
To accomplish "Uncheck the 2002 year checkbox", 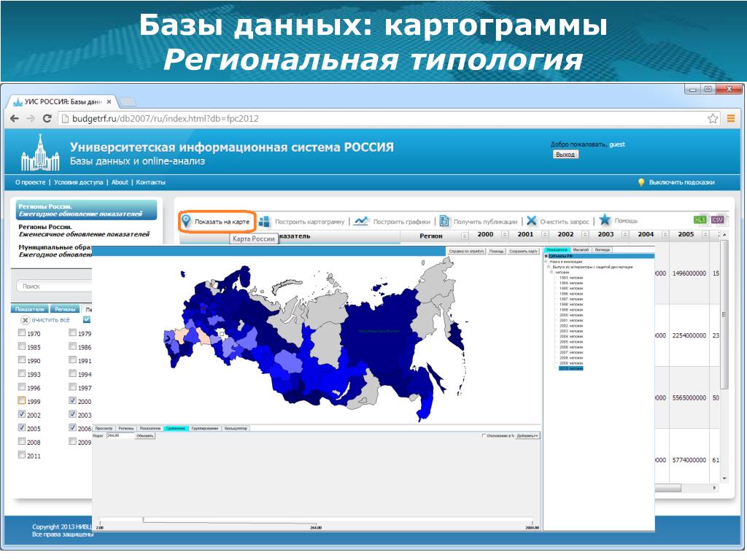I will point(22,414).
